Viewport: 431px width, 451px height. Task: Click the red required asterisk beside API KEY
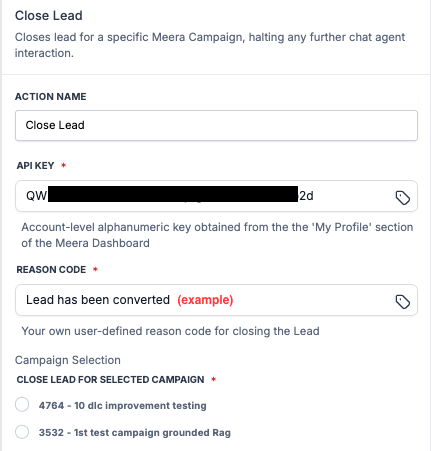click(63, 165)
